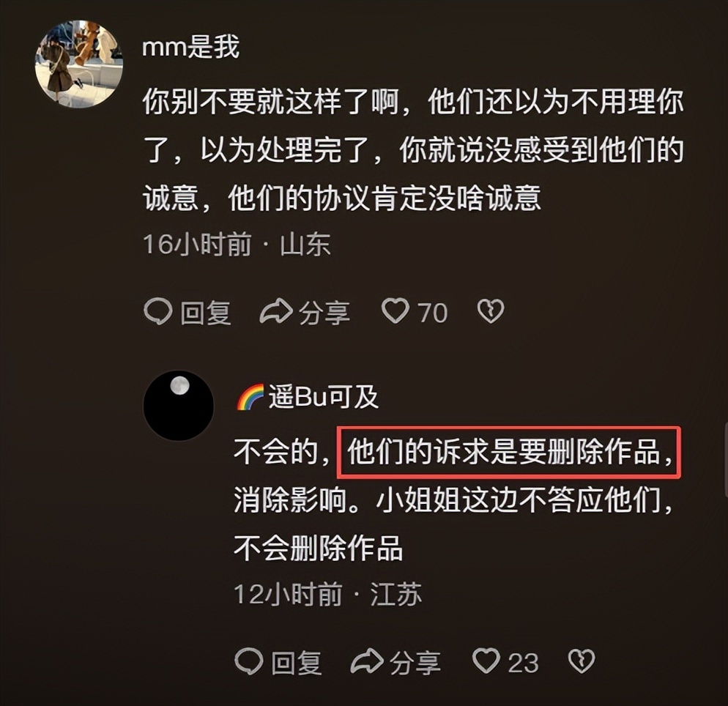Tap the share arrow icon under 遥Bu可及's reply
Image resolution: width=728 pixels, height=706 pixels.
pos(367,661)
